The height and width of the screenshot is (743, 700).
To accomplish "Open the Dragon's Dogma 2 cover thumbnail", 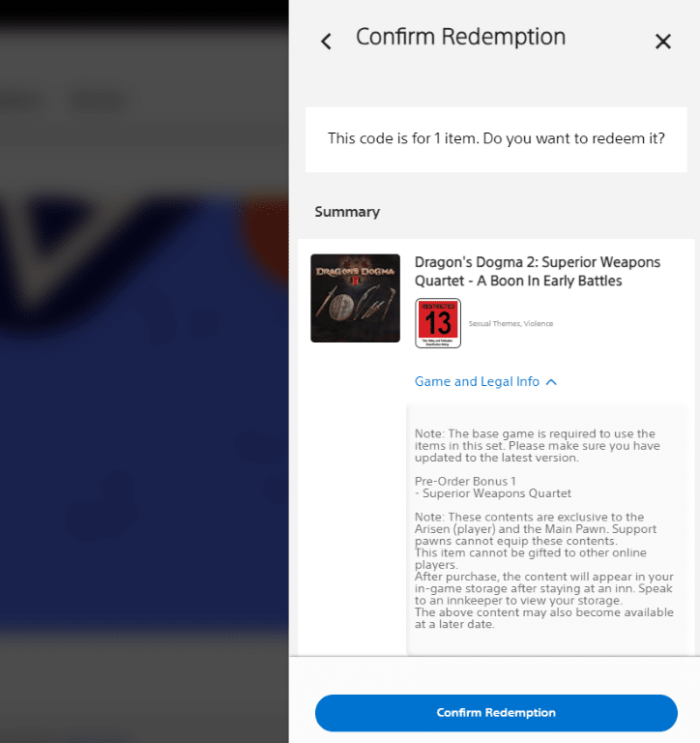I will 355,298.
